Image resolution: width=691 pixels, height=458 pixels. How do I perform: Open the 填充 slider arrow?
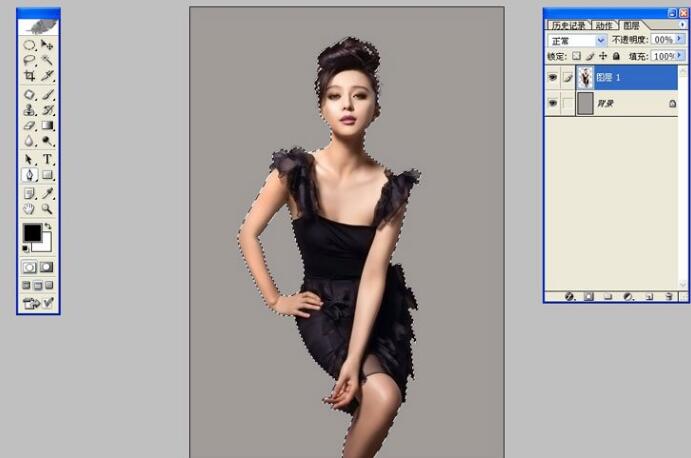tap(680, 56)
